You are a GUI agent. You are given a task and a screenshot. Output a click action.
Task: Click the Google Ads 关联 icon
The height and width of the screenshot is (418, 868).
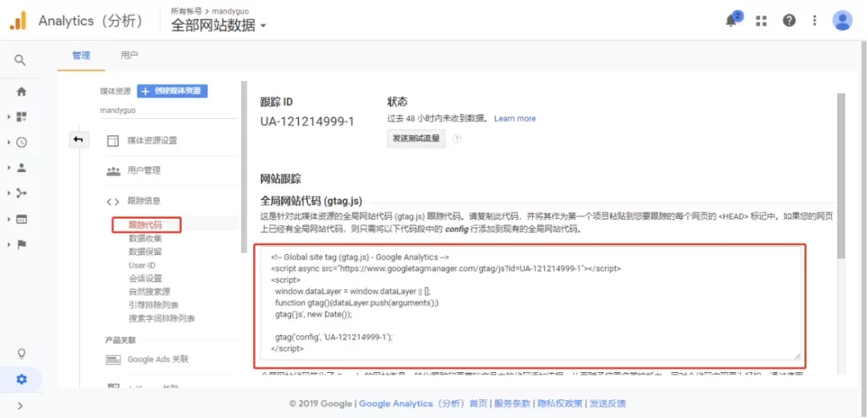coord(113,360)
